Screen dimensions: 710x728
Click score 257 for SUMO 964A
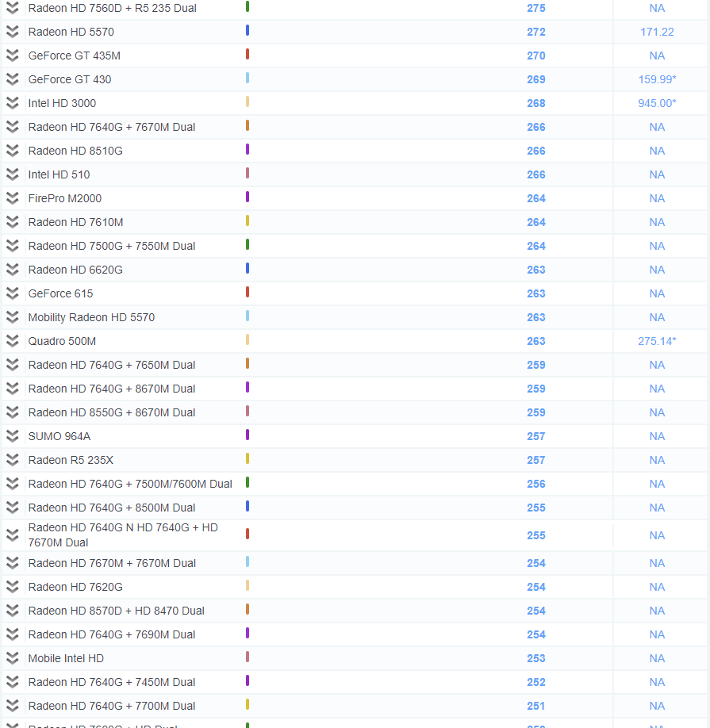coord(535,436)
